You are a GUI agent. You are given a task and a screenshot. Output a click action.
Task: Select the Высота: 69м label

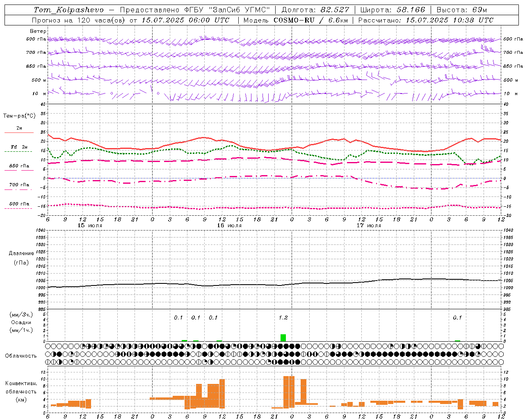(x=462, y=10)
